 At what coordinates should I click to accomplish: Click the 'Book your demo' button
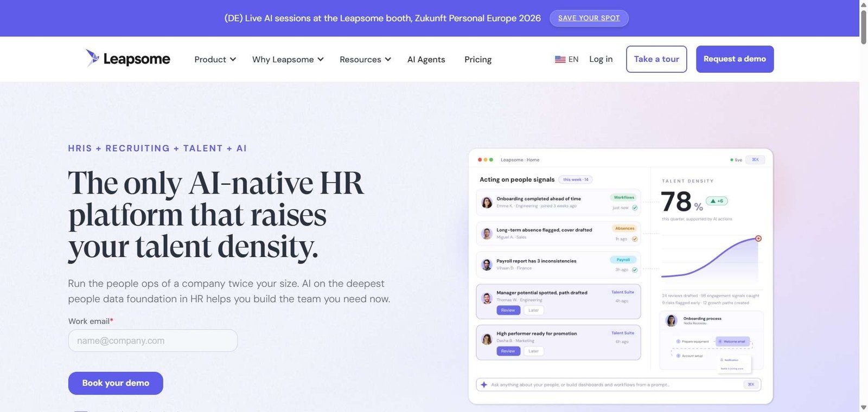point(116,383)
